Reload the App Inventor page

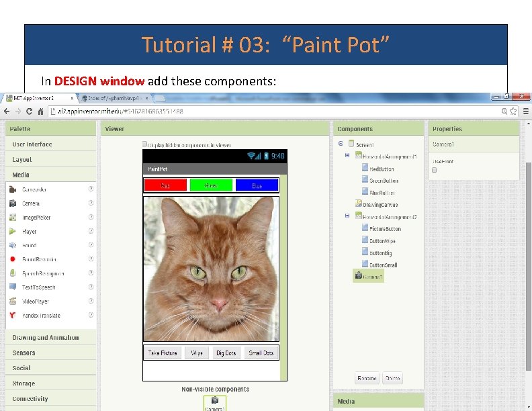click(29, 111)
